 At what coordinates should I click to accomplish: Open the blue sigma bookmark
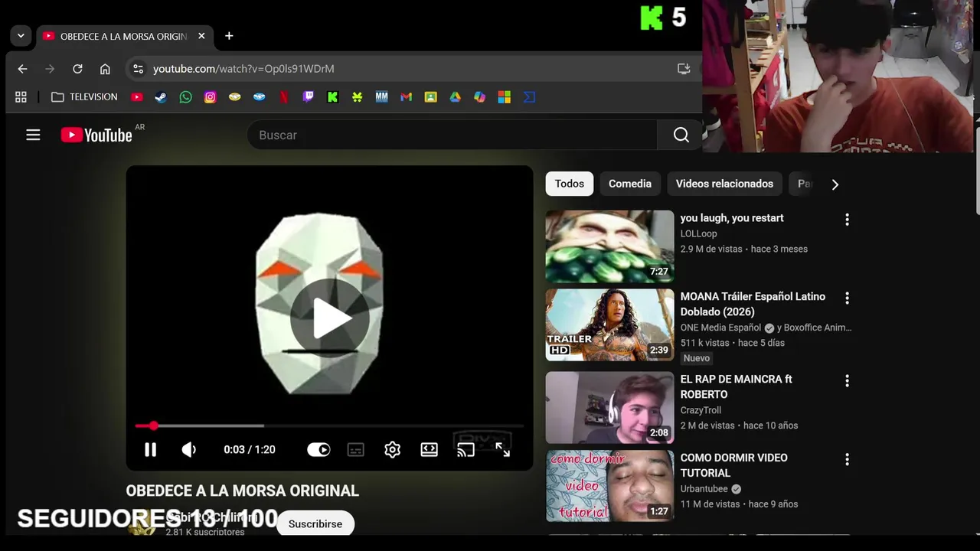tap(529, 97)
